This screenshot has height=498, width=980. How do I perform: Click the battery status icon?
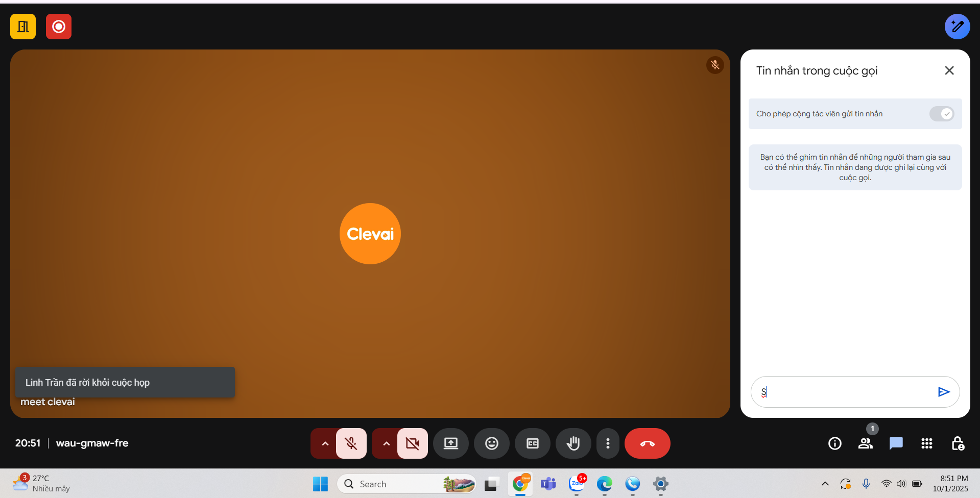pyautogui.click(x=917, y=484)
